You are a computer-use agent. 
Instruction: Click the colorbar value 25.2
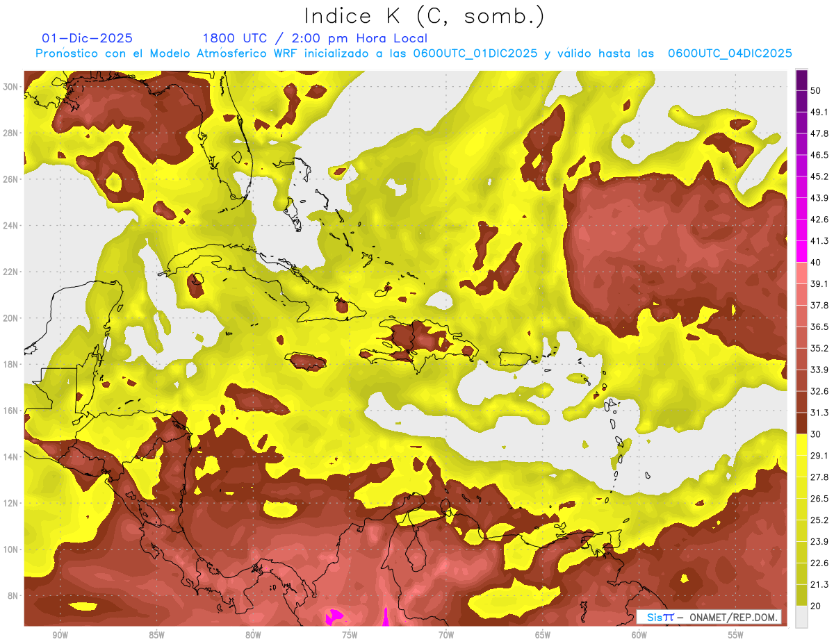point(819,520)
